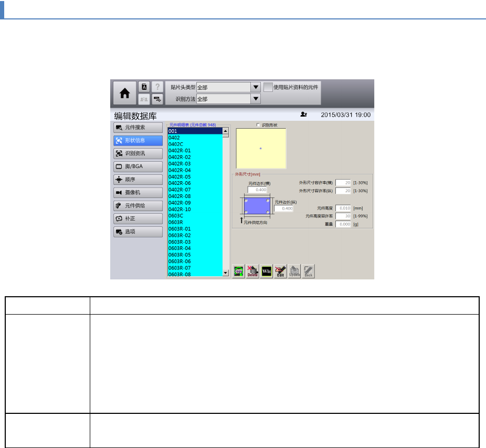Click the Edit component icon
Viewport: 486px width, 448px height.
click(280, 272)
